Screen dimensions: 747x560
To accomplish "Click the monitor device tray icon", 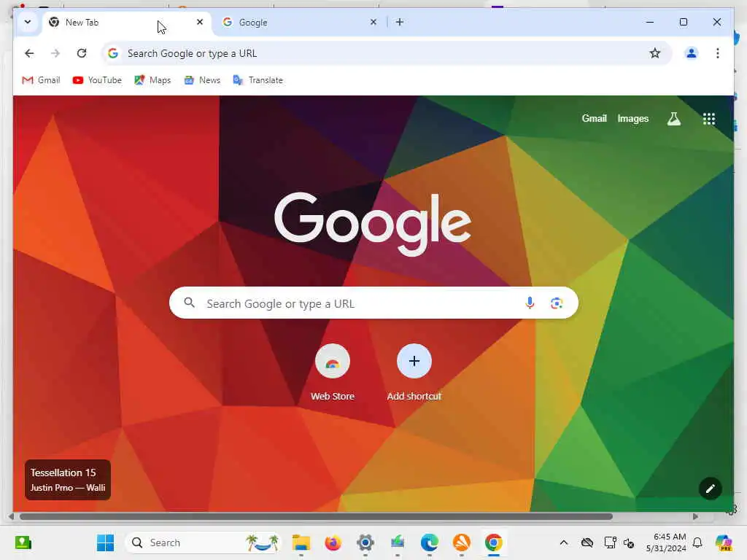I will (x=610, y=542).
